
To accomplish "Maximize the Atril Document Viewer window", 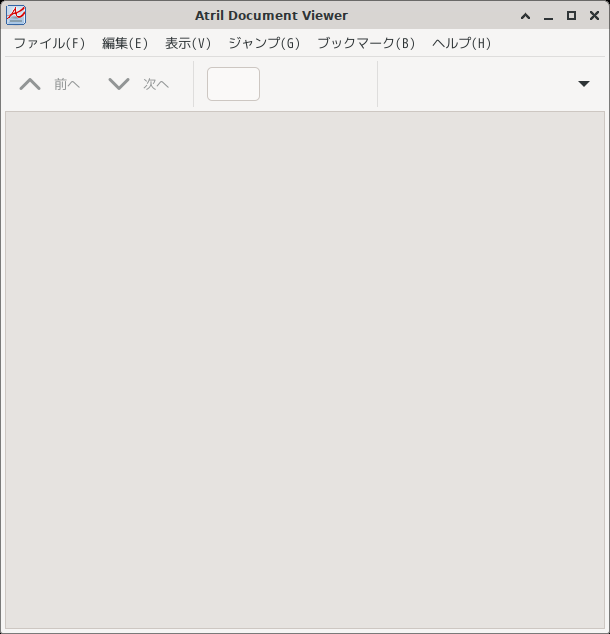I will coord(572,15).
